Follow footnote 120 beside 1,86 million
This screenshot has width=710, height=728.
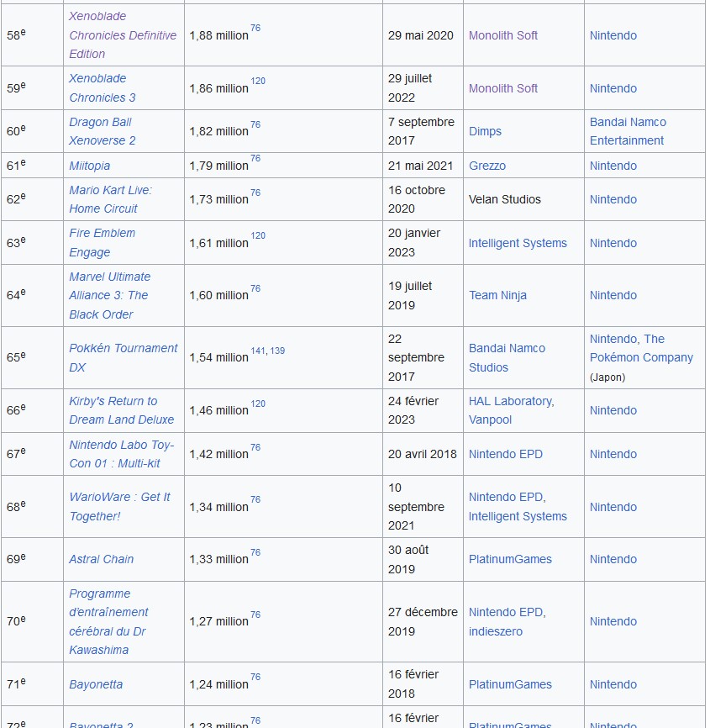pyautogui.click(x=258, y=81)
